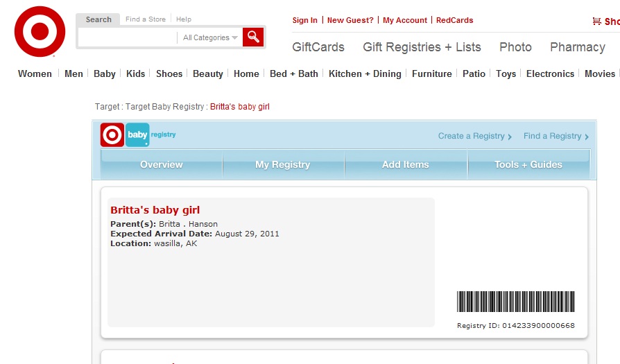Viewport: 620px width, 364px height.
Task: Click Britta's baby girl breadcrumb
Action: coord(240,107)
